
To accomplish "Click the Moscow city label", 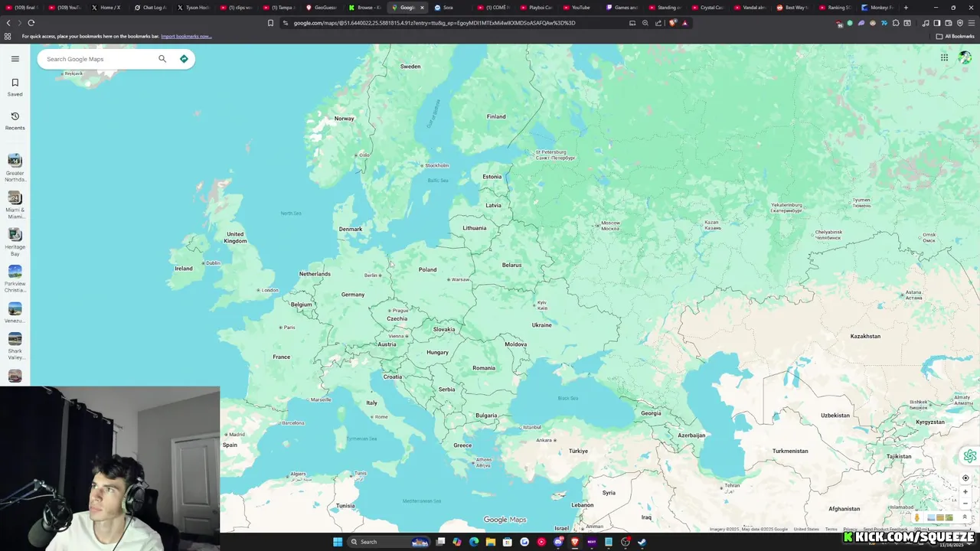I will pyautogui.click(x=610, y=226).
